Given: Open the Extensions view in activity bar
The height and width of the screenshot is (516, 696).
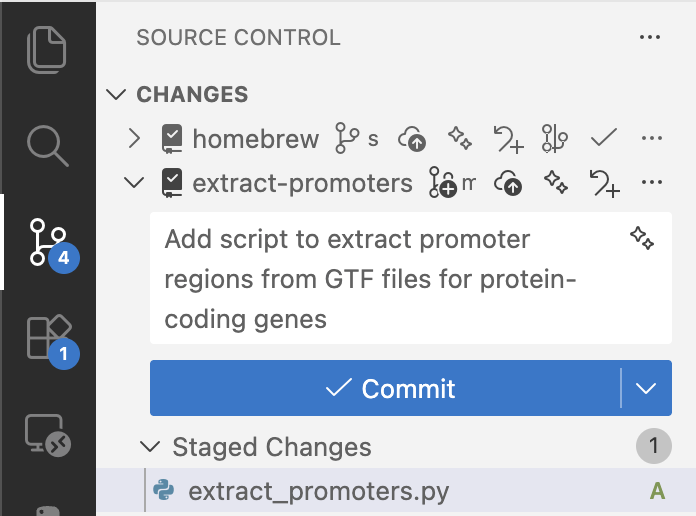Looking at the screenshot, I should click(47, 340).
